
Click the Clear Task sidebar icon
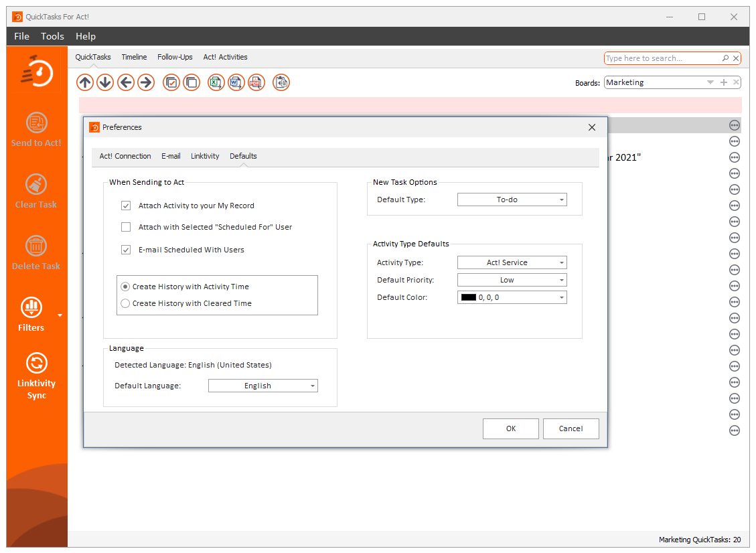[x=36, y=184]
